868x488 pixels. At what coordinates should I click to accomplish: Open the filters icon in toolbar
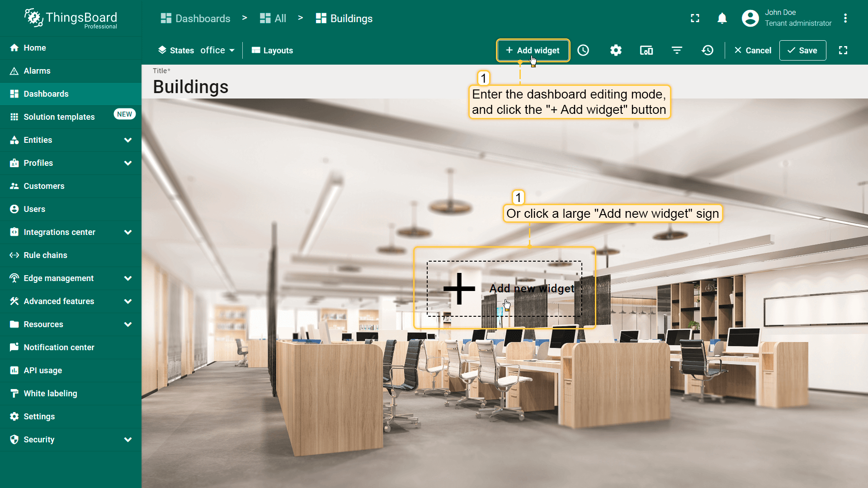[x=677, y=50]
